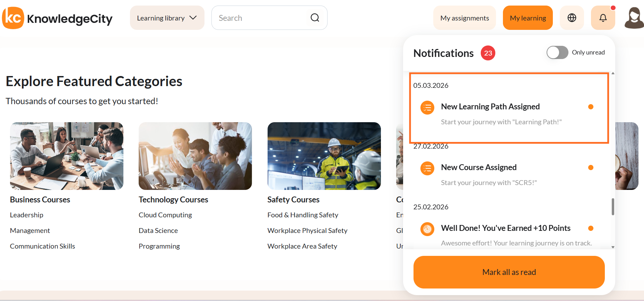Select the Cloud Computing link

click(x=165, y=215)
